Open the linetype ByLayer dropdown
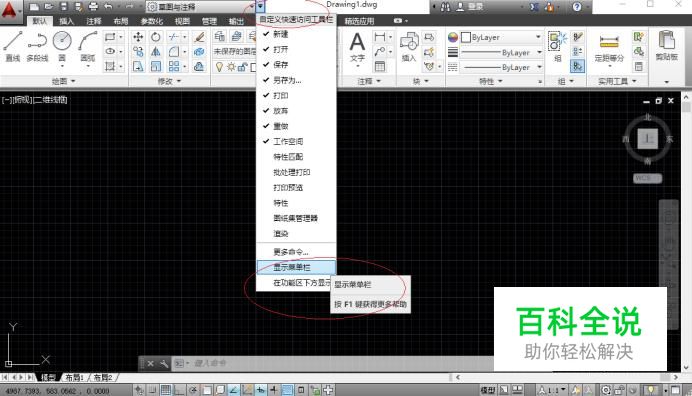Screen dimensions: 692x396 point(501,67)
